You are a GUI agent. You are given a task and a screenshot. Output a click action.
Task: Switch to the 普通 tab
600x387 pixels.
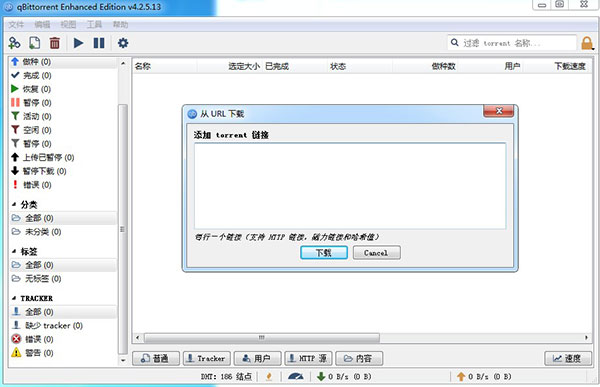(x=156, y=358)
